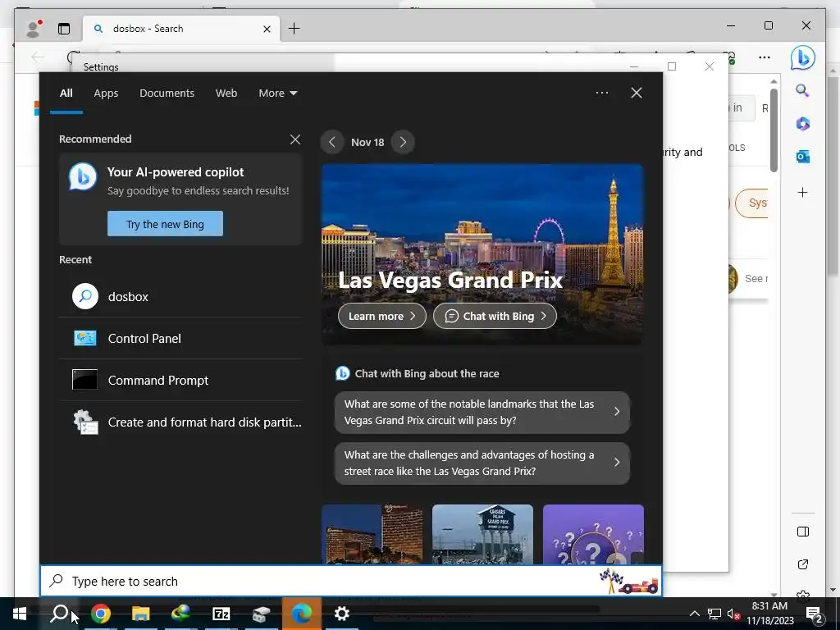Click the race car search highlight icon

629,582
